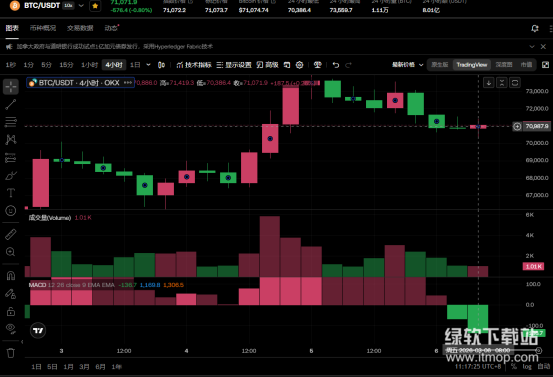Set chart range to 5日
Screen dimensions: 553x377
click(52, 367)
